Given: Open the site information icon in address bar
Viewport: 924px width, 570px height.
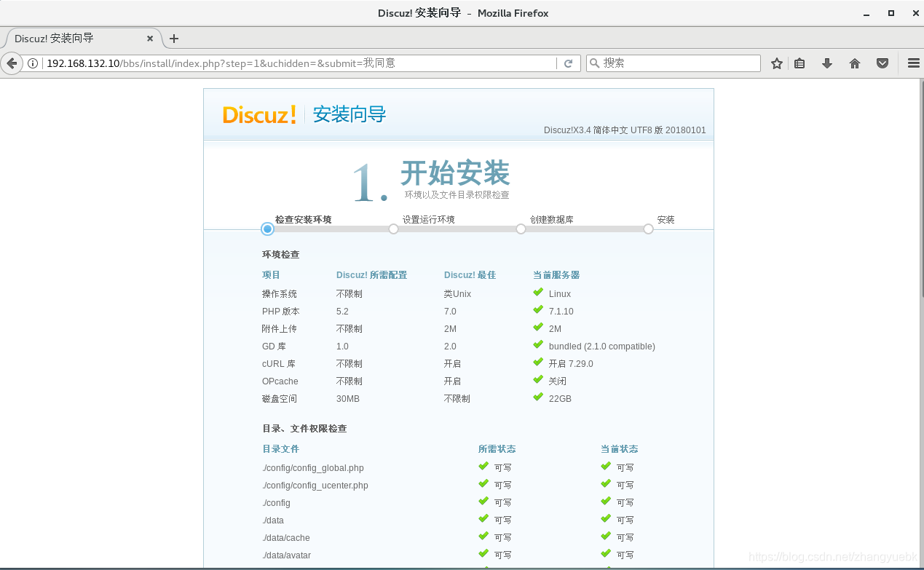Looking at the screenshot, I should coord(33,63).
